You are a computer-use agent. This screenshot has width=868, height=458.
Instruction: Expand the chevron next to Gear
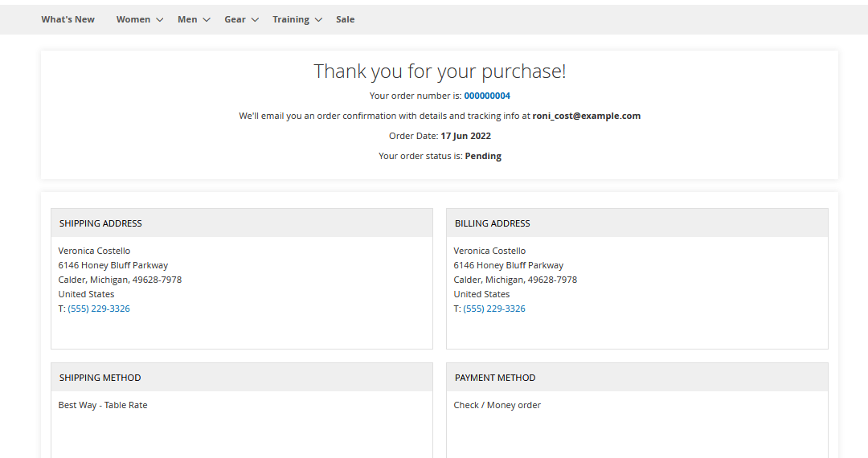coord(255,20)
